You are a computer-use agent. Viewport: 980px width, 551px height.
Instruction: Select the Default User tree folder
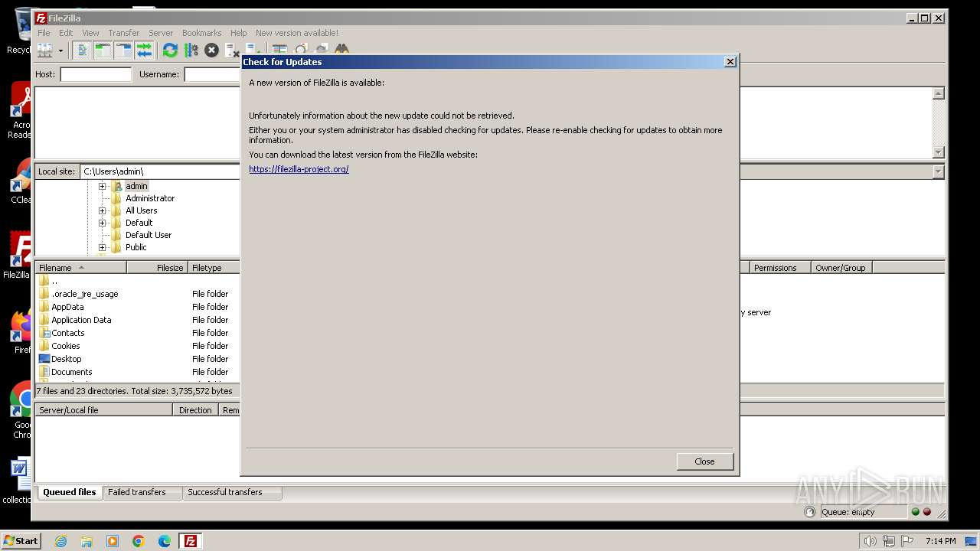point(148,235)
